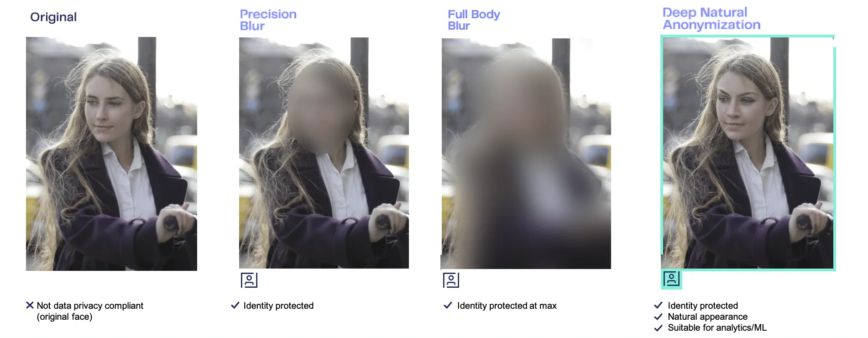Select the highlighted portrait icon under Deep Natural Anonymization
This screenshot has height=338, width=868.
tap(671, 279)
